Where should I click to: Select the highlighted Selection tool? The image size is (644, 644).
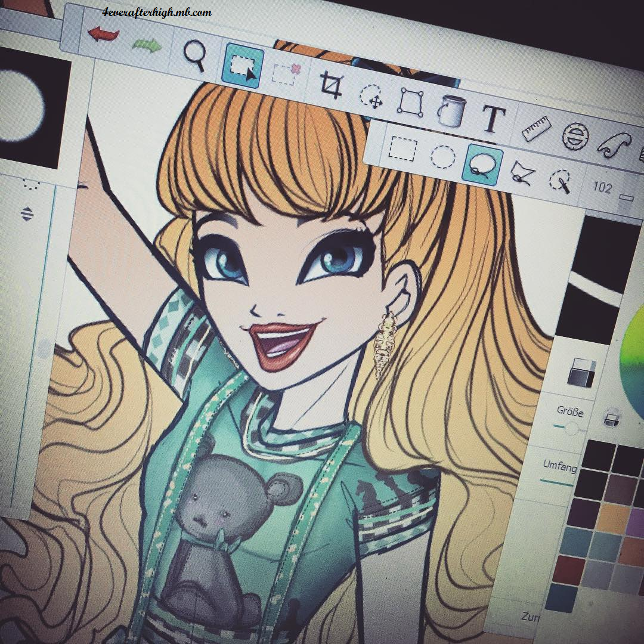[x=242, y=66]
